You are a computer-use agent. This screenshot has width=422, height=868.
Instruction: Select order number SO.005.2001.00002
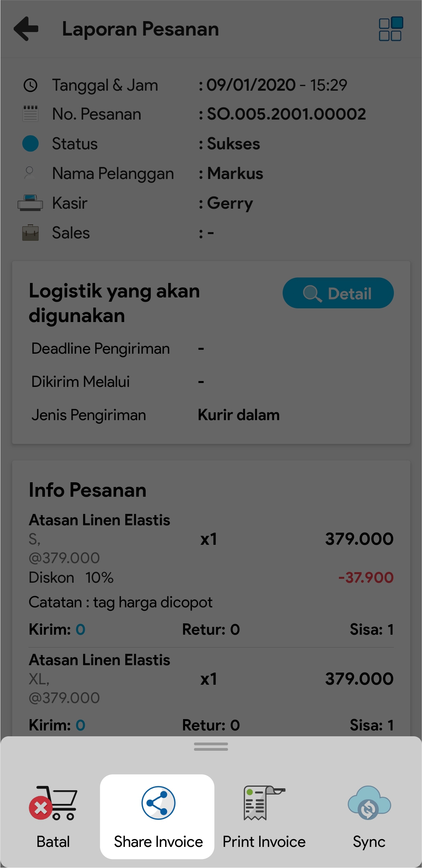tap(286, 114)
